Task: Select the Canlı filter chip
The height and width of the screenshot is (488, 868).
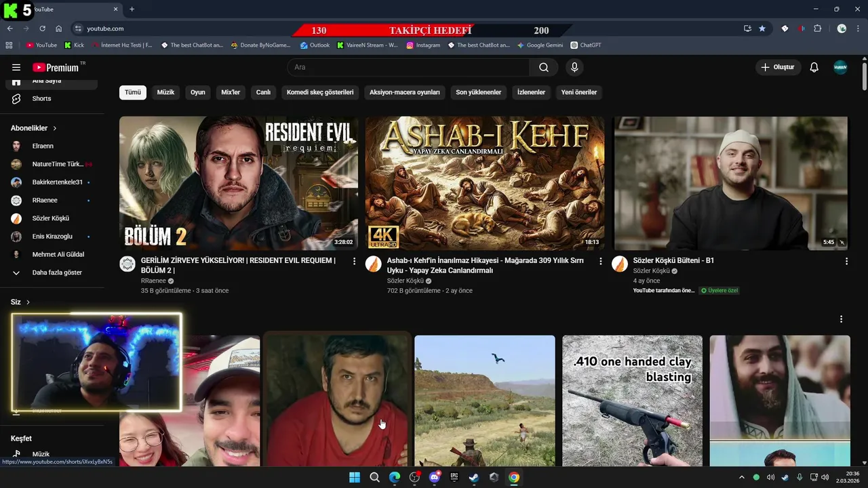Action: tap(263, 92)
